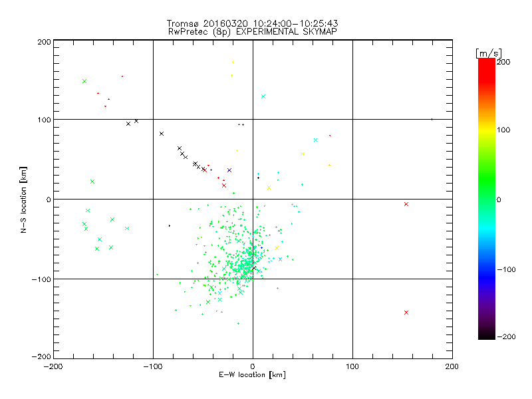532x399 pixels.
Task: Click the title line starting with "Tromsø 20160320"
Action: coord(252,23)
